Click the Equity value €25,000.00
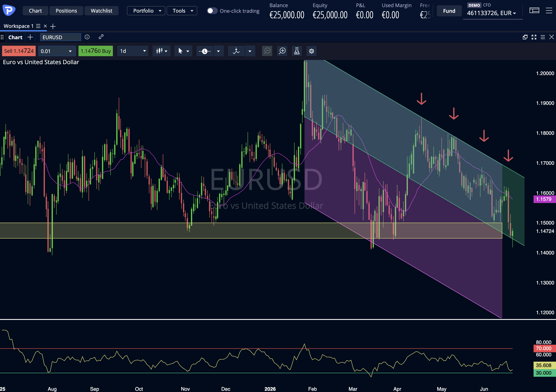This screenshot has height=392, width=556. coord(330,15)
